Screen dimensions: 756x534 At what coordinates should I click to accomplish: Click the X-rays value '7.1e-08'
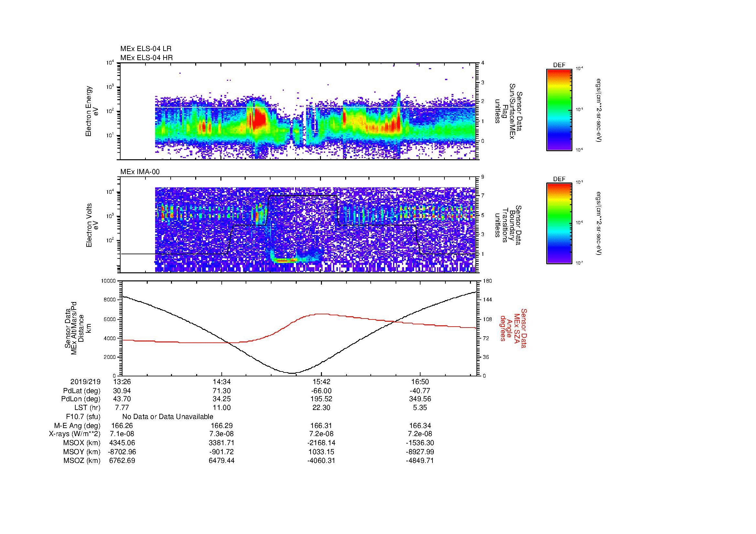tap(122, 434)
